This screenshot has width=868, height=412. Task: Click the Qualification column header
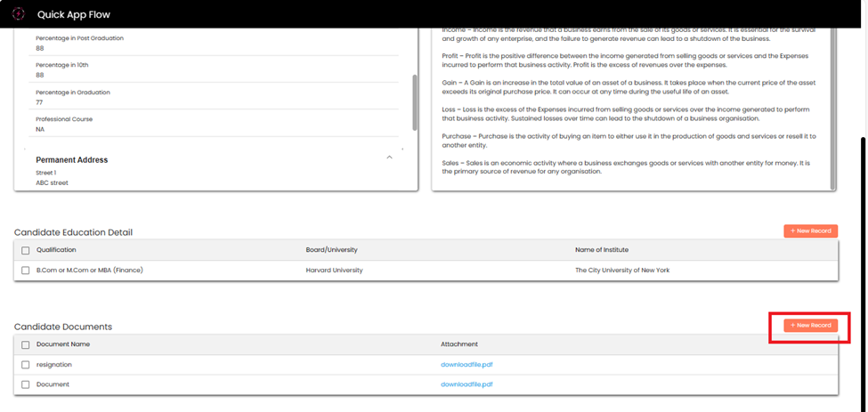tap(56, 250)
